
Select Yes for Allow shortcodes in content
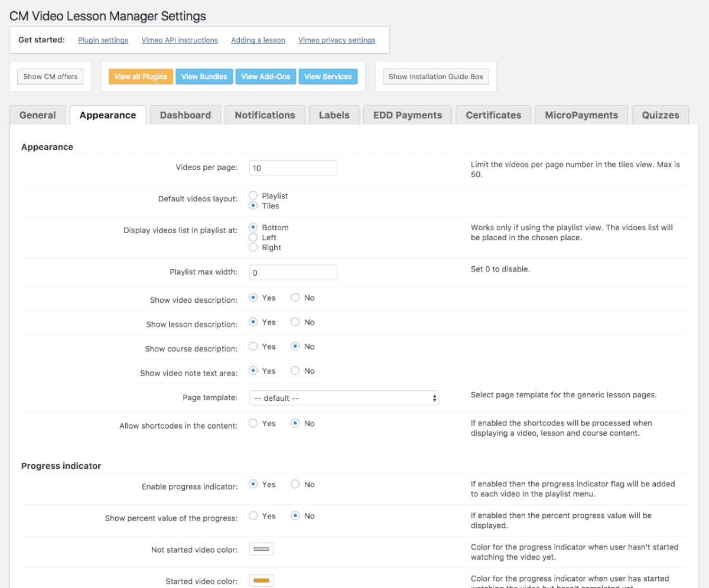point(253,423)
